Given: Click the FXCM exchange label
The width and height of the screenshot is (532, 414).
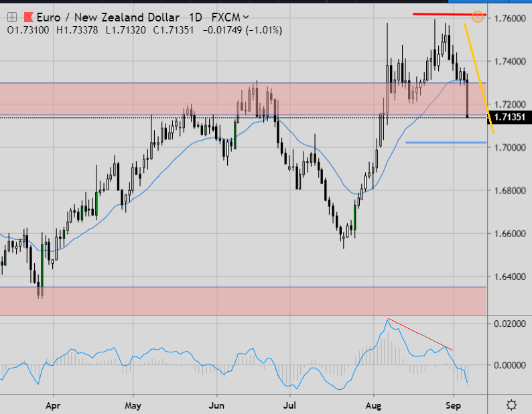Looking at the screenshot, I should (226, 17).
